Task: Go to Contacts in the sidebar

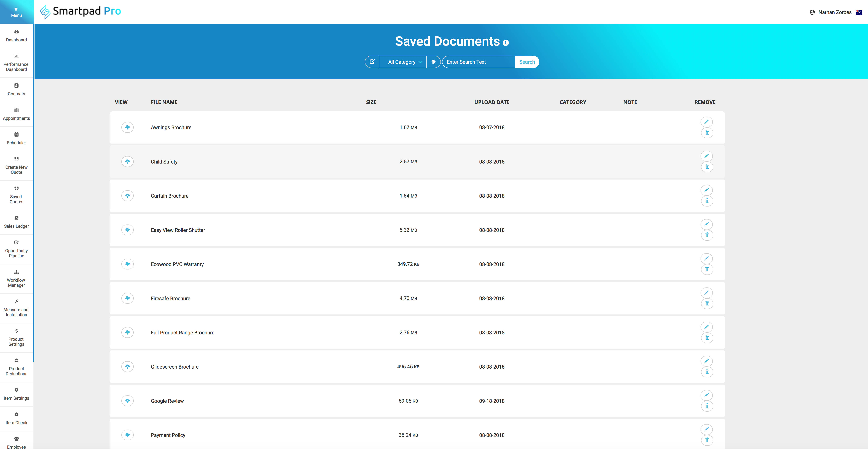Action: tap(17, 90)
